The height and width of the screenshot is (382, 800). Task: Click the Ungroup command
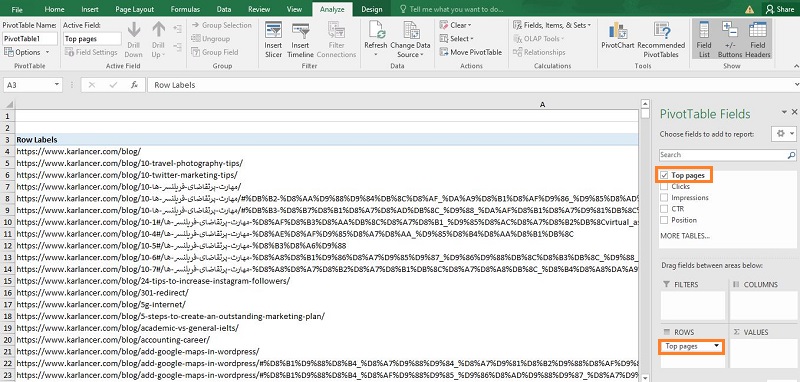(210, 39)
